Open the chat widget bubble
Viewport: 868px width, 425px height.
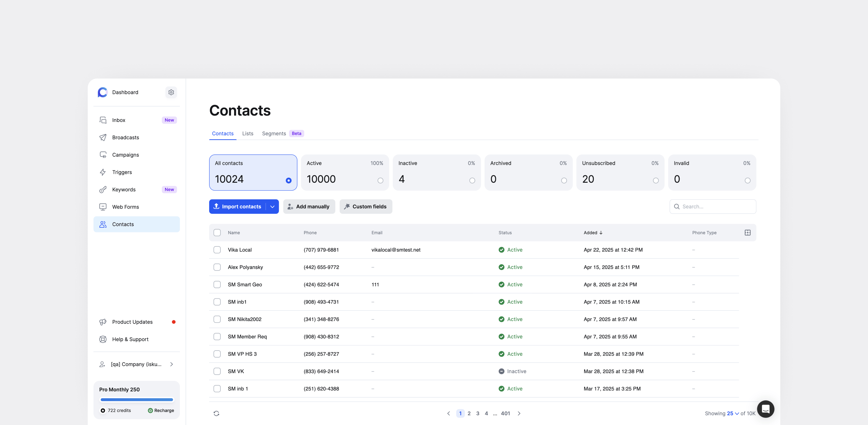pyautogui.click(x=766, y=409)
